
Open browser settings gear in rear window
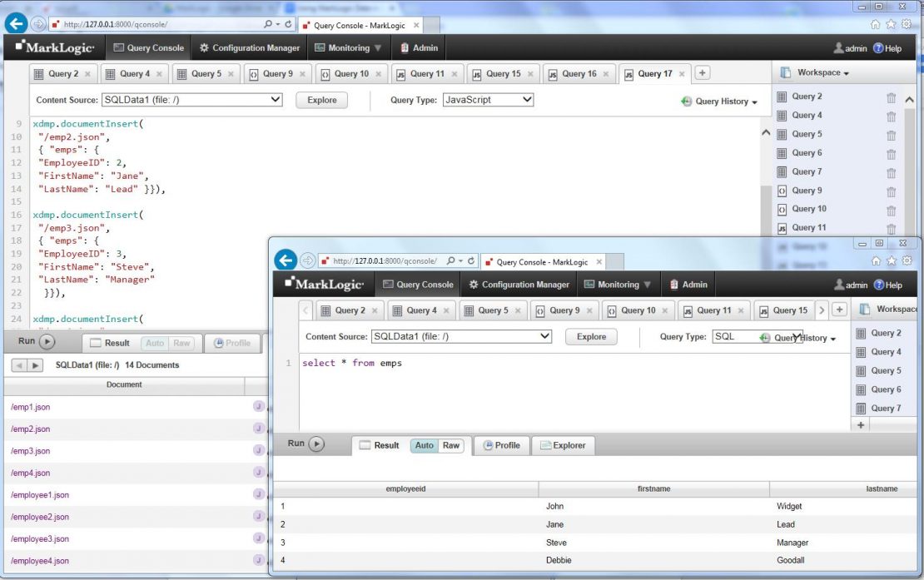[907, 24]
